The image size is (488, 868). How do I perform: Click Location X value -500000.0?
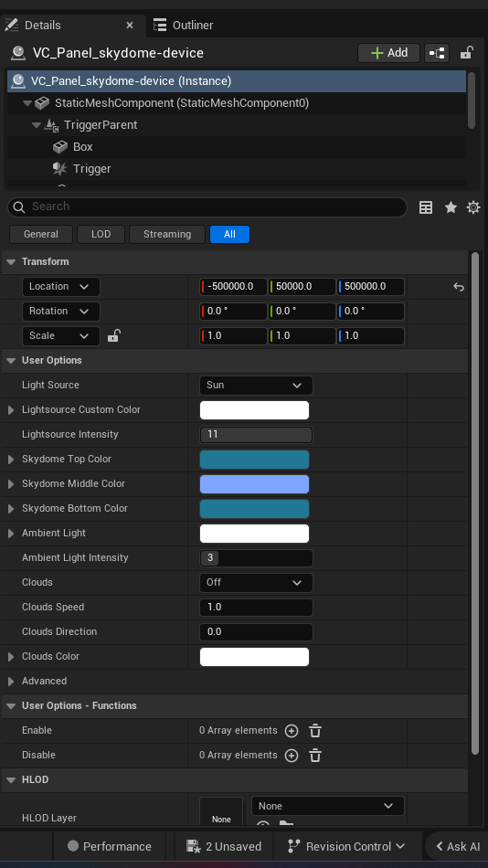233,287
